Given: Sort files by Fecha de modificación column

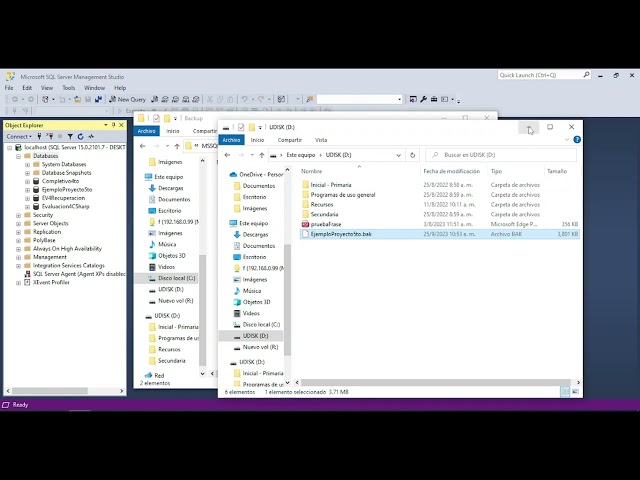Looking at the screenshot, I should point(452,171).
